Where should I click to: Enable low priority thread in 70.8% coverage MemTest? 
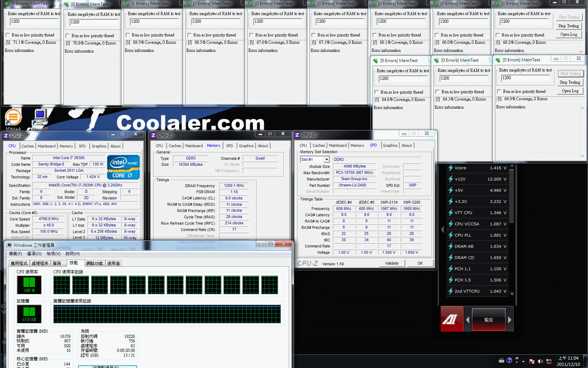point(68,36)
